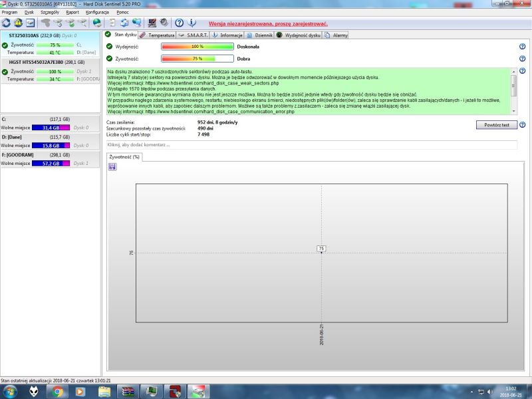Click the disk with green checkmark icon
Viewport: 532px width, 399px height.
pyautogui.click(x=70, y=23)
